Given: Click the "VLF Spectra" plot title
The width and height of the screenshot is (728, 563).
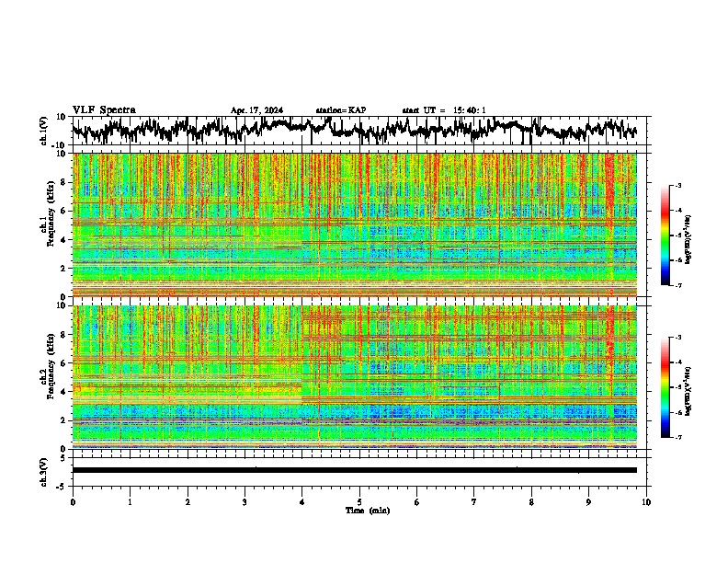Looking at the screenshot, I should (x=104, y=110).
